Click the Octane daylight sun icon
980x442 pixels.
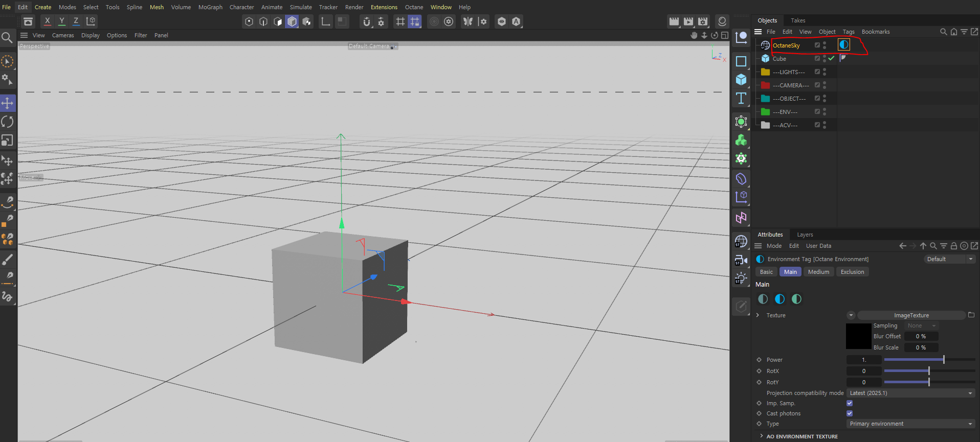click(x=741, y=278)
